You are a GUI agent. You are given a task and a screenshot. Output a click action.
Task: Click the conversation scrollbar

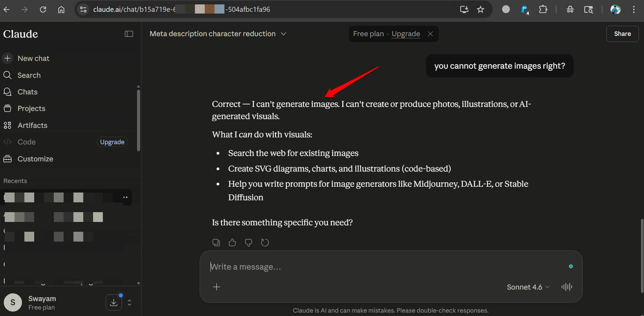tap(642, 255)
